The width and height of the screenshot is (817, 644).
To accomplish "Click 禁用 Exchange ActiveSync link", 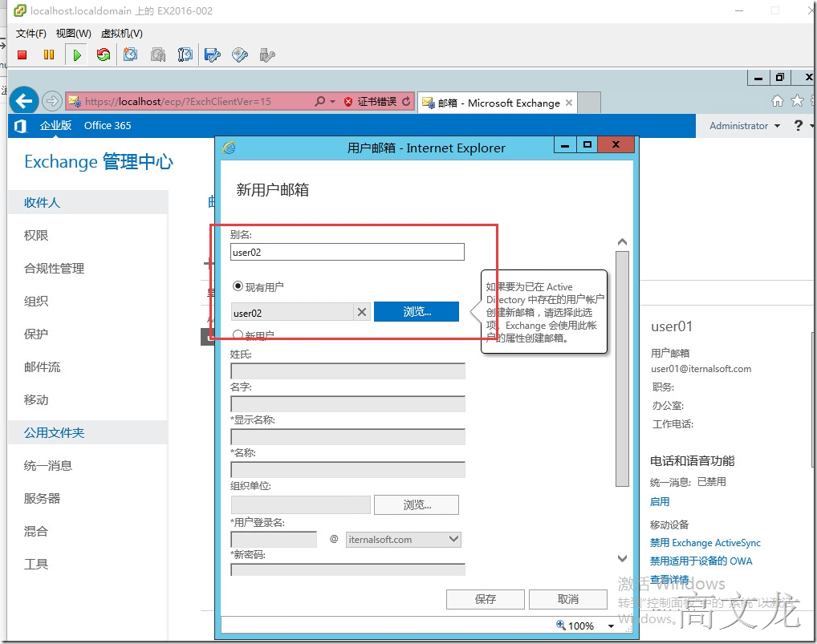I will coord(705,542).
